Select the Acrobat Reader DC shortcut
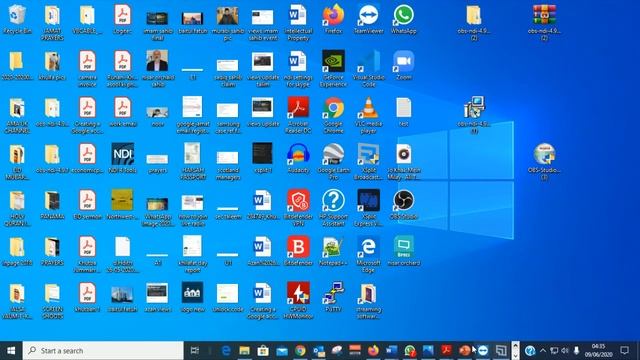The image size is (640, 360). (x=298, y=115)
